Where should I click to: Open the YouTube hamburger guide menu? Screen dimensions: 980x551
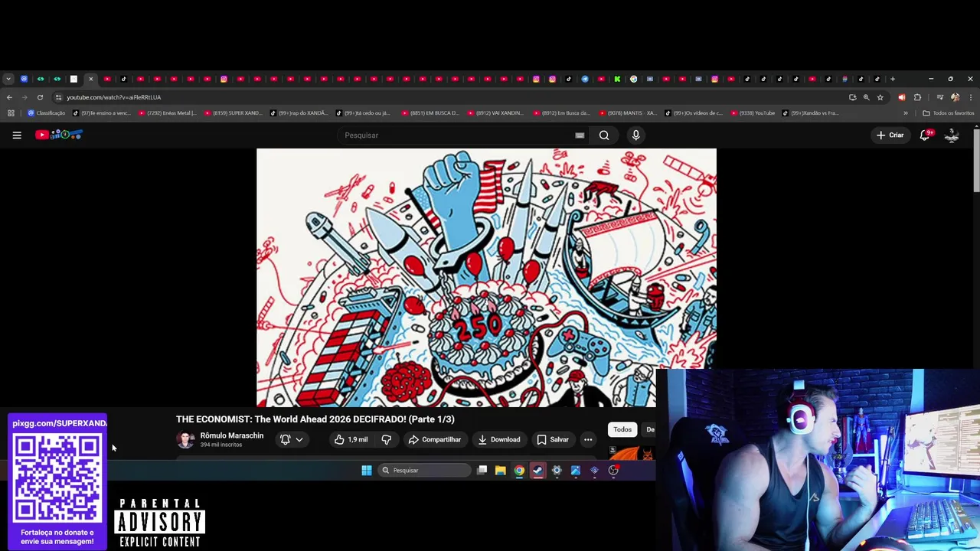(17, 135)
